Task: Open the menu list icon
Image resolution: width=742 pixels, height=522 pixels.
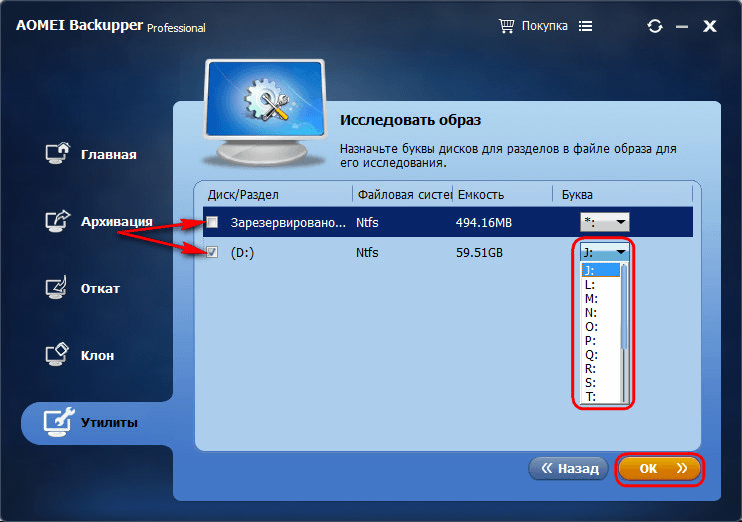Action: click(x=585, y=26)
